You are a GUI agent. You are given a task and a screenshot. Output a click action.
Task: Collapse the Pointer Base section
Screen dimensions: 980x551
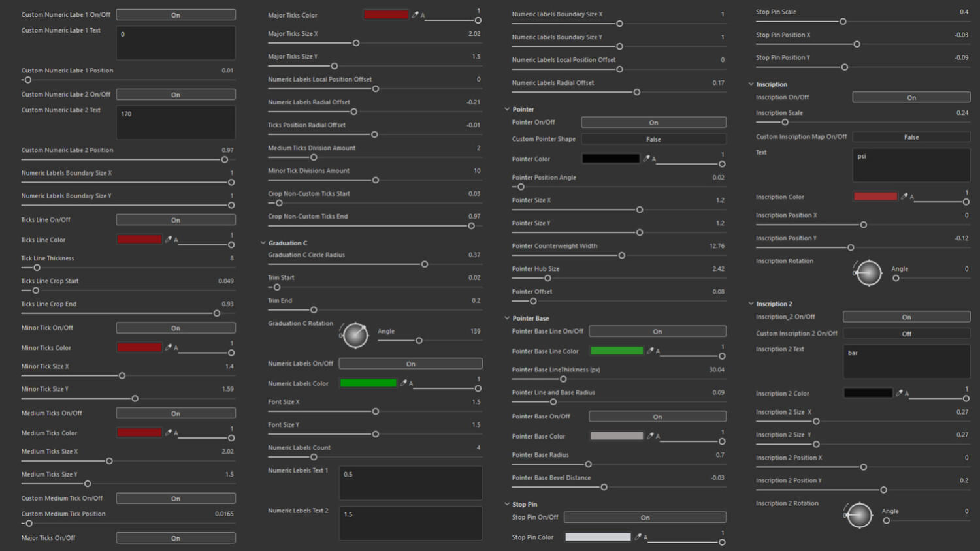pyautogui.click(x=507, y=318)
